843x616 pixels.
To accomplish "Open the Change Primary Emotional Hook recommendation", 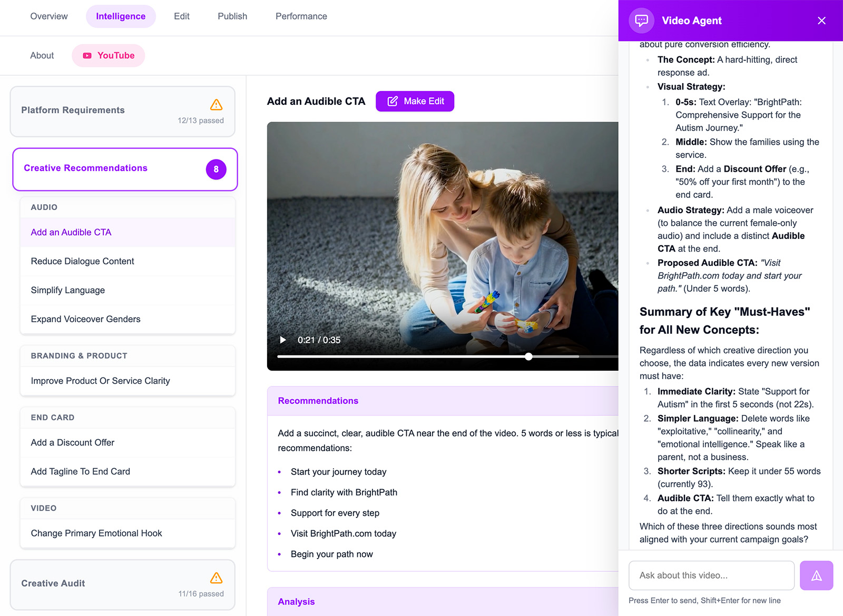I will coord(96,533).
